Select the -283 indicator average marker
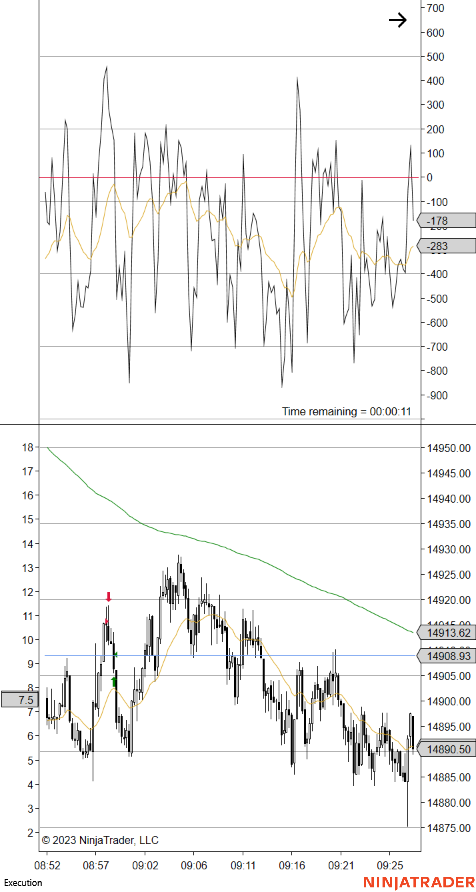476x892 pixels. 446,246
